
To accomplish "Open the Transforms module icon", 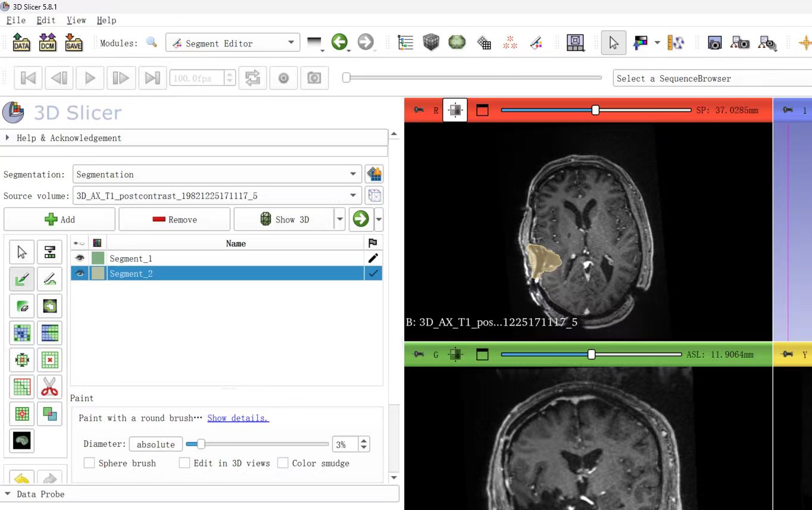I will click(x=484, y=43).
